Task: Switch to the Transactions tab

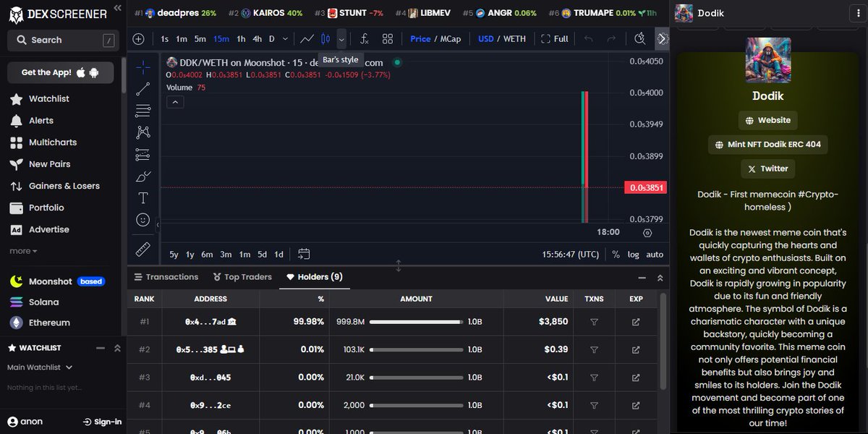Action: click(x=166, y=277)
